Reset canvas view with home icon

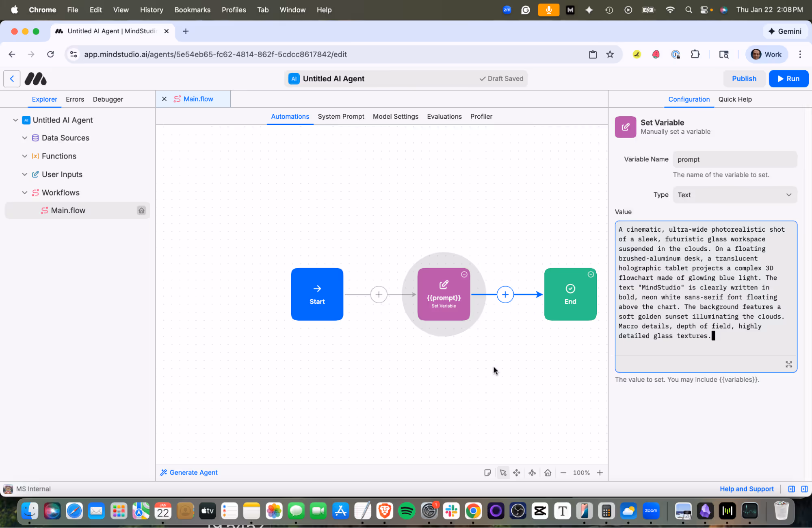pyautogui.click(x=548, y=472)
